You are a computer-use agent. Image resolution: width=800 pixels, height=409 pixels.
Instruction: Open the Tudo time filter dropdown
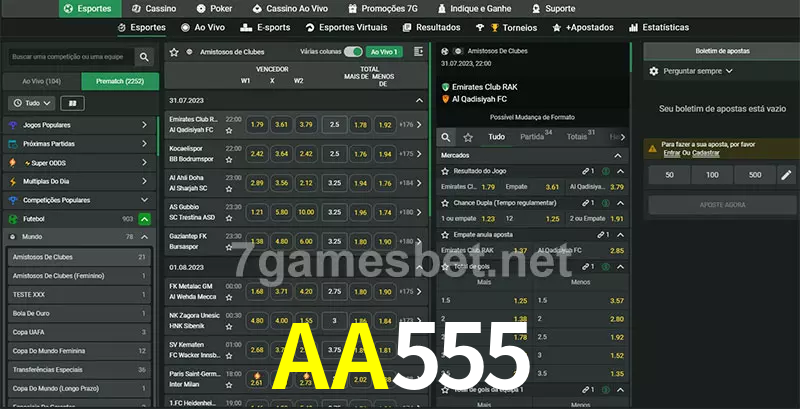[x=31, y=103]
